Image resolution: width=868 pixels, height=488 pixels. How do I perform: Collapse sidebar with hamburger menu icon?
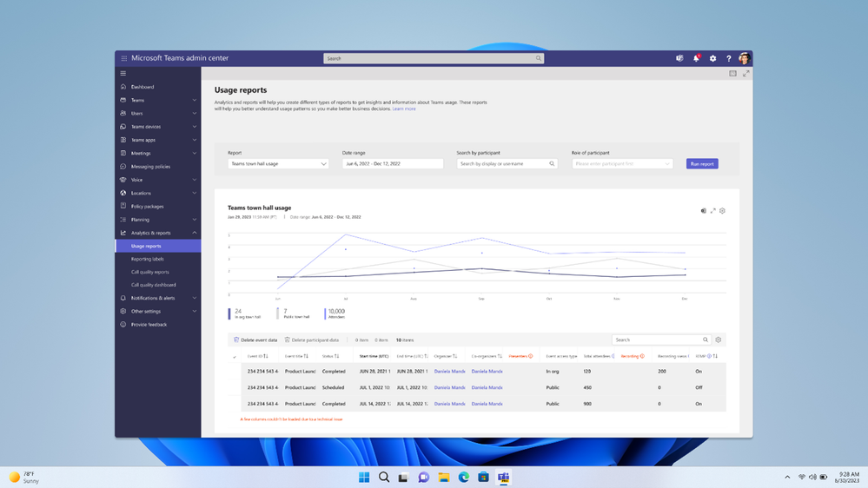pos(123,73)
